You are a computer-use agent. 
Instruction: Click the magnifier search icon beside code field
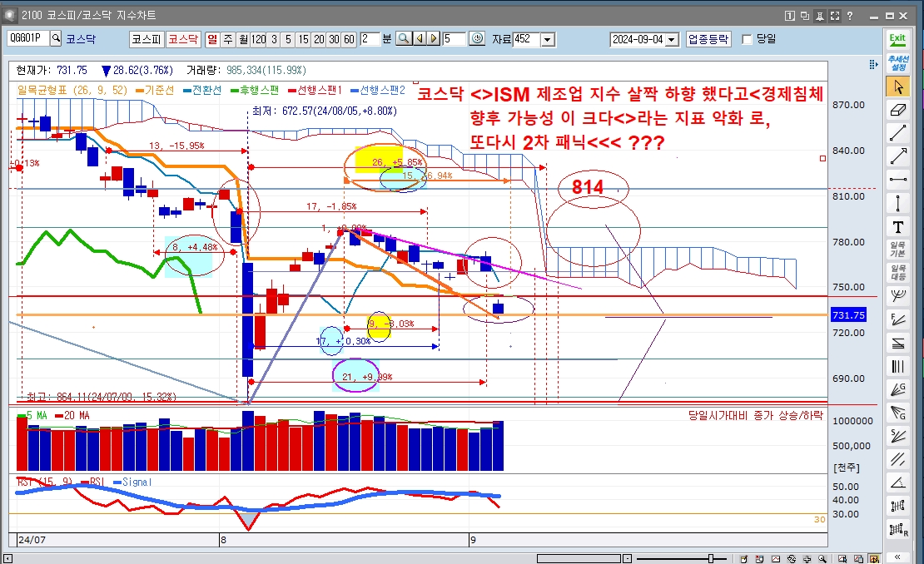(x=56, y=38)
